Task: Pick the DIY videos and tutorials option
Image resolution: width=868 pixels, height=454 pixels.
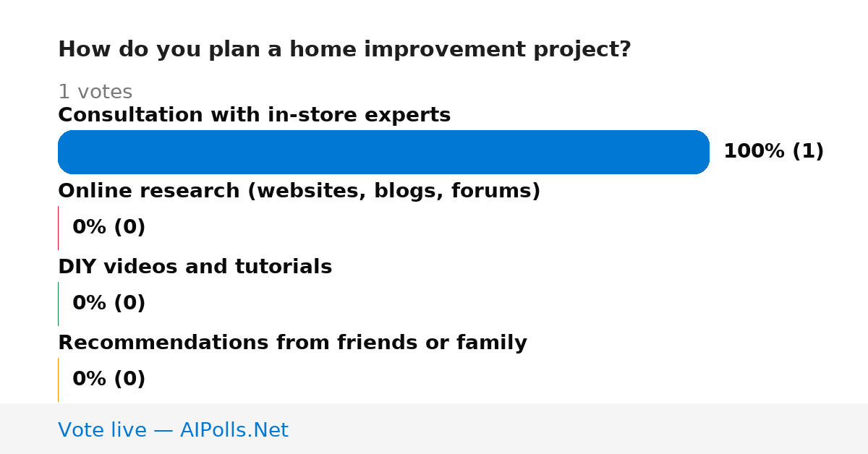Action: point(195,267)
